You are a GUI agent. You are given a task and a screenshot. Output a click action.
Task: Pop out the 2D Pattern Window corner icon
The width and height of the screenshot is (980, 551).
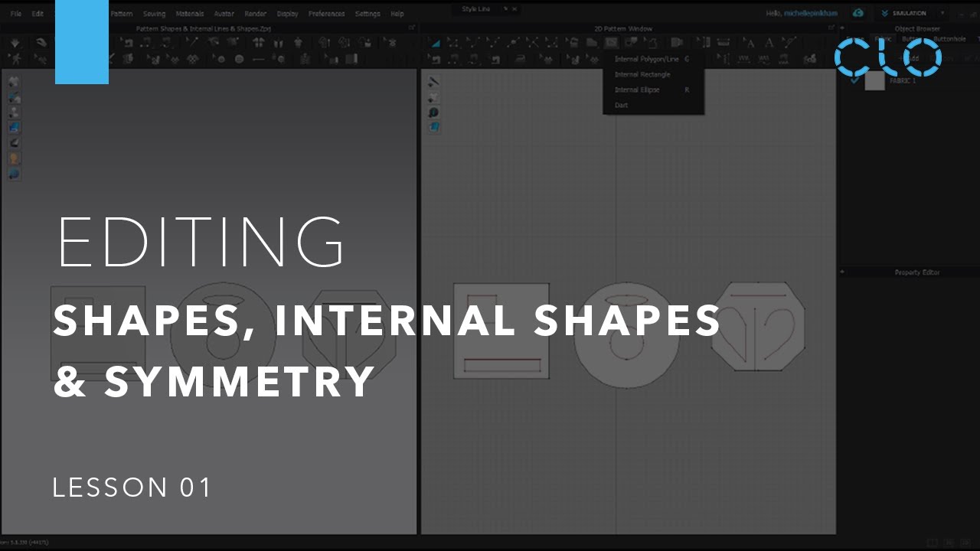[831, 28]
